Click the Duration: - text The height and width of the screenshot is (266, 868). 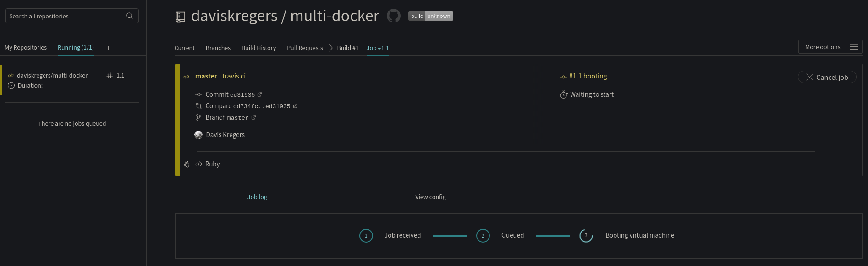coord(32,85)
